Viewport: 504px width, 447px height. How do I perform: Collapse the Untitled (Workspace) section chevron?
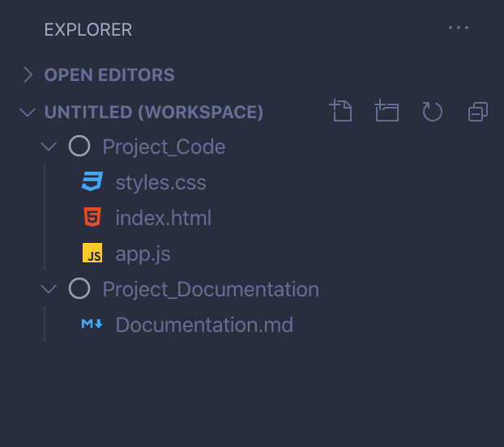click(28, 113)
